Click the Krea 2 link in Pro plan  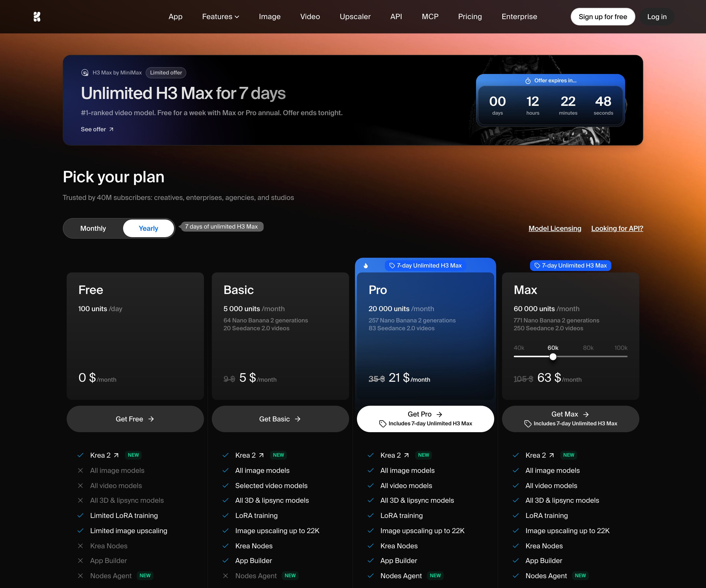[x=395, y=455]
